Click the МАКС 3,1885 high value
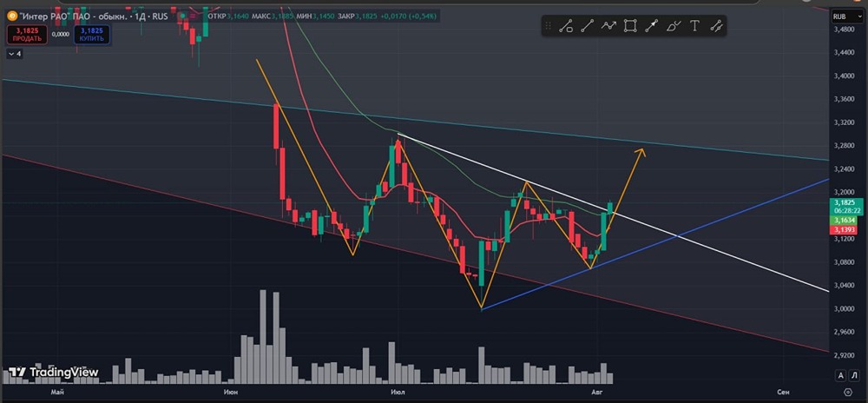 pyautogui.click(x=273, y=17)
